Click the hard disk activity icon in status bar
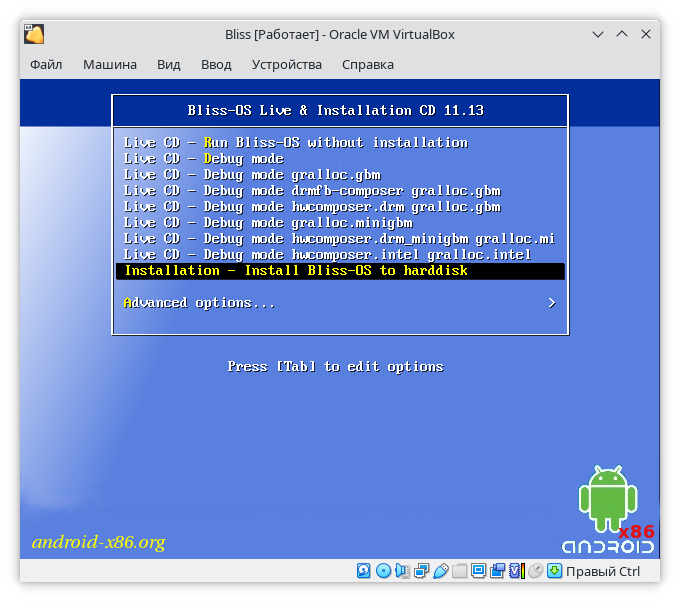 [x=364, y=571]
